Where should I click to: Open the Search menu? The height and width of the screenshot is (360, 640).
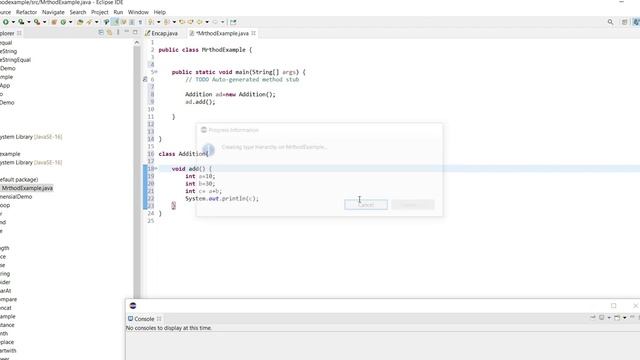(x=78, y=12)
